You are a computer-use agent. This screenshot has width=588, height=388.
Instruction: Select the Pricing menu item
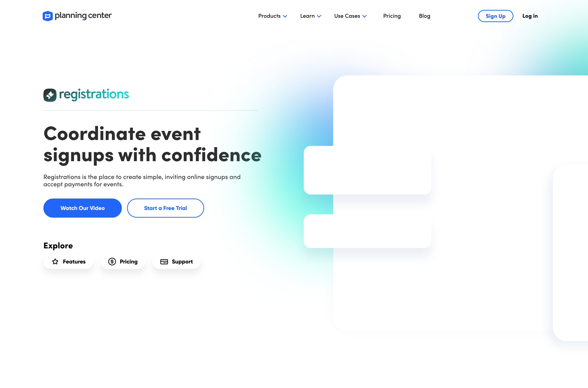tap(392, 16)
